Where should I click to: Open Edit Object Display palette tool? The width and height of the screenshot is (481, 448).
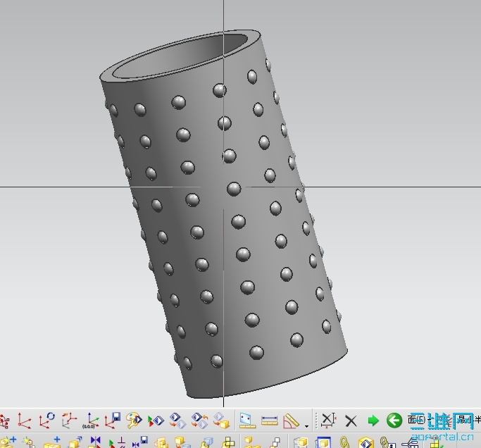point(135,421)
